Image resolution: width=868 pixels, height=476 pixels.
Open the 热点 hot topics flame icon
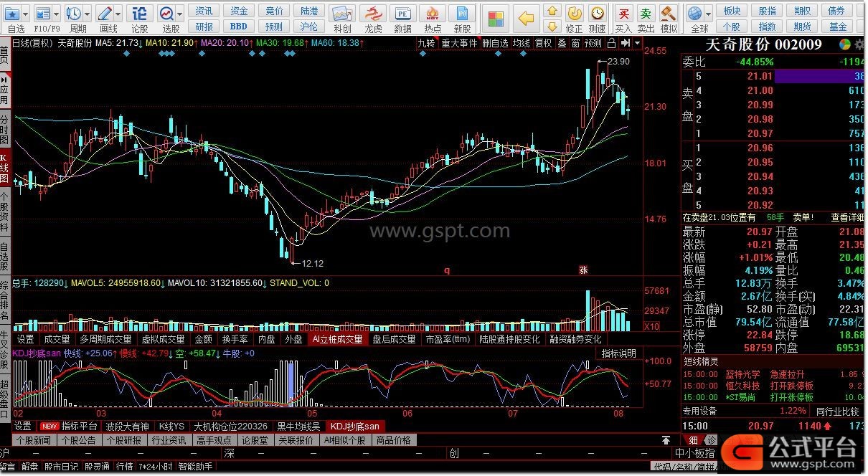433,14
